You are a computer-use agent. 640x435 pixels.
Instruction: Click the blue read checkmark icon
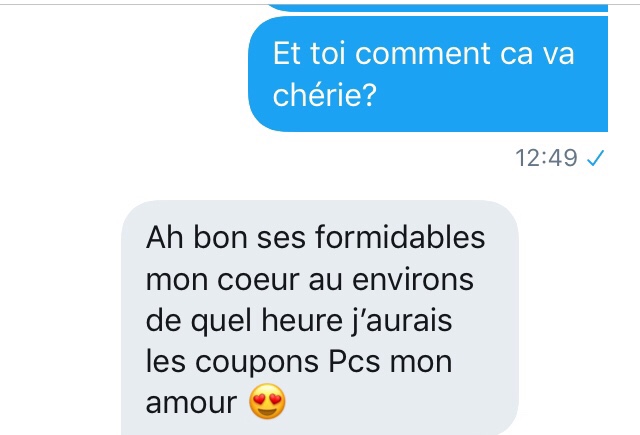pos(596,158)
